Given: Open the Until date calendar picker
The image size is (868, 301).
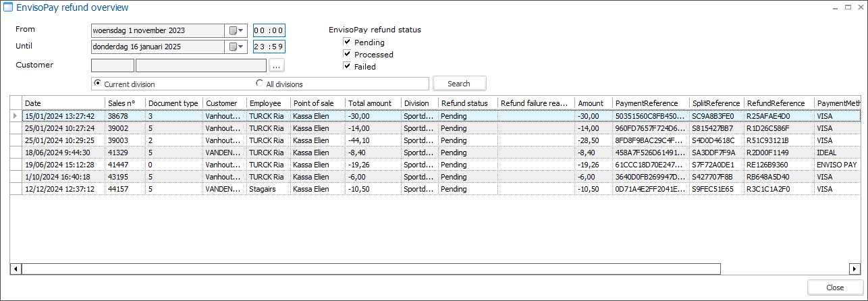Looking at the screenshot, I should [236, 47].
